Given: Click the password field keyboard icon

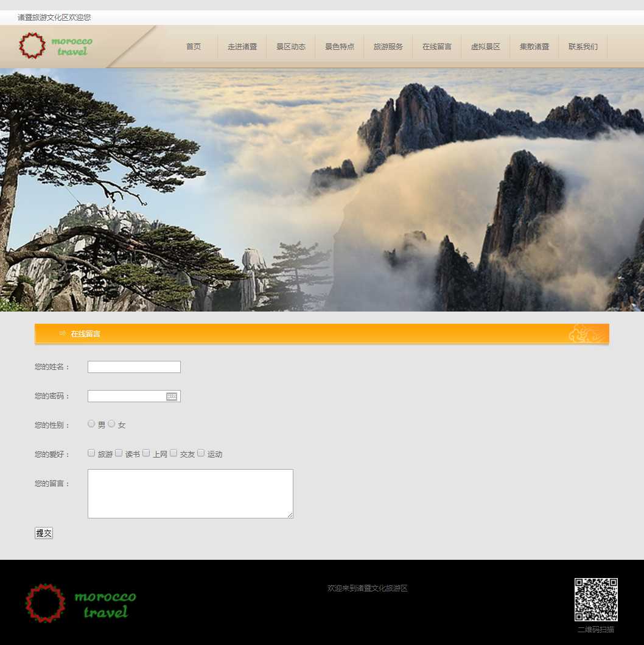Looking at the screenshot, I should 172,397.
